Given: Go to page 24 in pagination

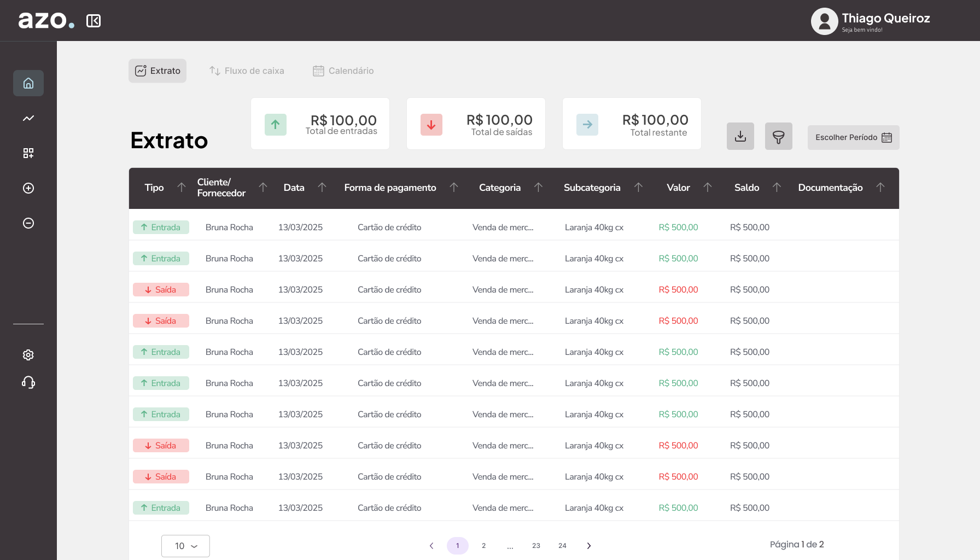Looking at the screenshot, I should [x=562, y=546].
